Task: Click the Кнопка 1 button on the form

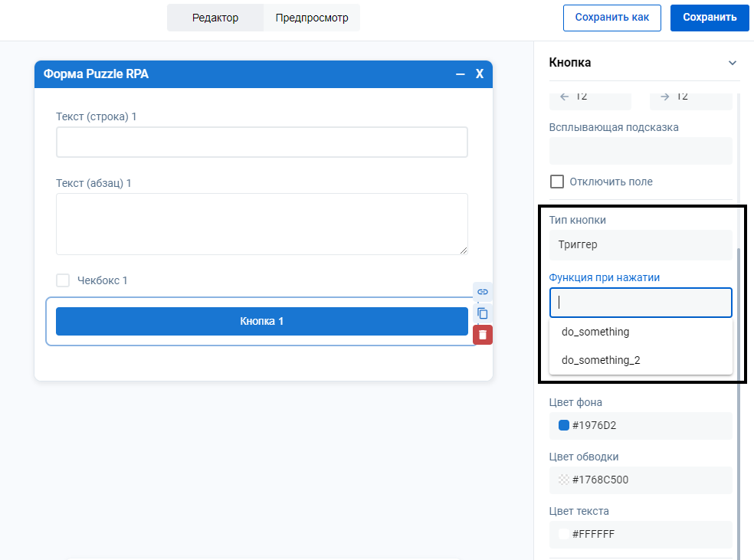Action: coord(261,321)
